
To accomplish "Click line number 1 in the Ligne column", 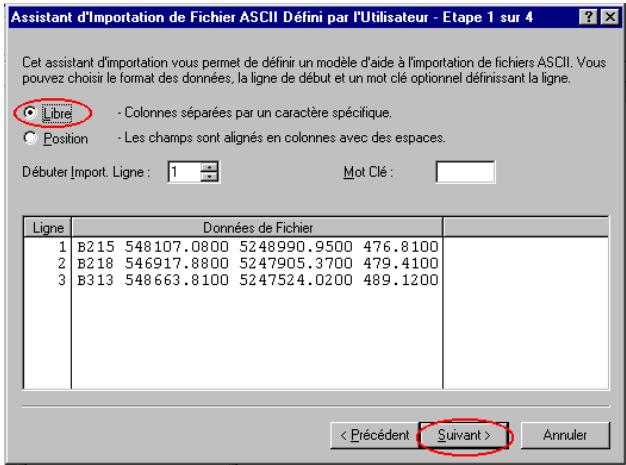I will click(62, 247).
